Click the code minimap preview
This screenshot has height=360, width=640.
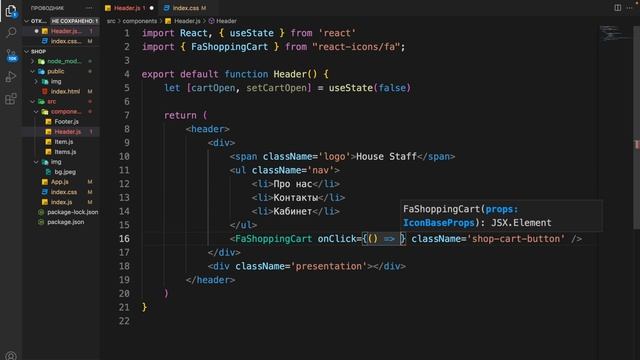click(x=616, y=33)
